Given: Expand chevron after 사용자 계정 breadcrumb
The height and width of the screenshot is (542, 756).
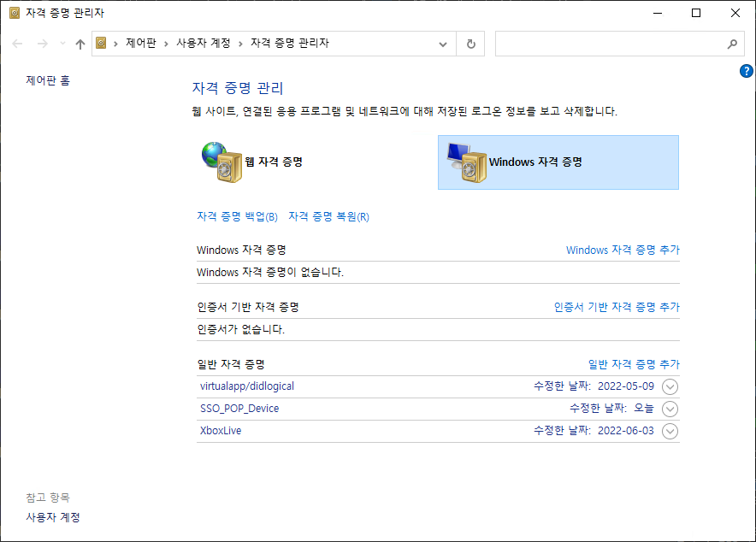Looking at the screenshot, I should (x=240, y=44).
